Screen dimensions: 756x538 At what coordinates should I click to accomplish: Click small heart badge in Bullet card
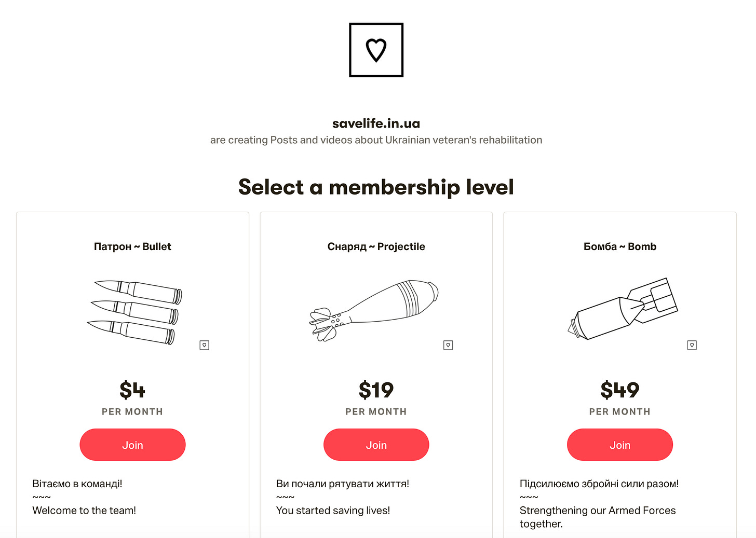[205, 345]
